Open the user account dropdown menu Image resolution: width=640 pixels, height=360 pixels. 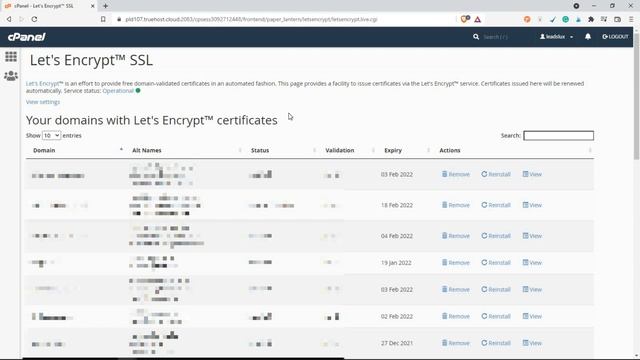(x=557, y=37)
